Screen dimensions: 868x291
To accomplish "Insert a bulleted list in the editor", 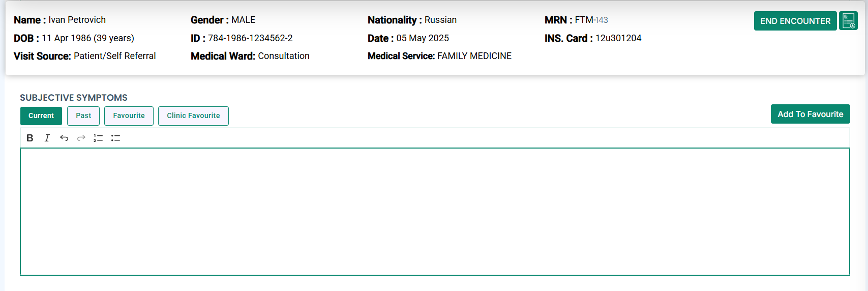I will pyautogui.click(x=115, y=138).
